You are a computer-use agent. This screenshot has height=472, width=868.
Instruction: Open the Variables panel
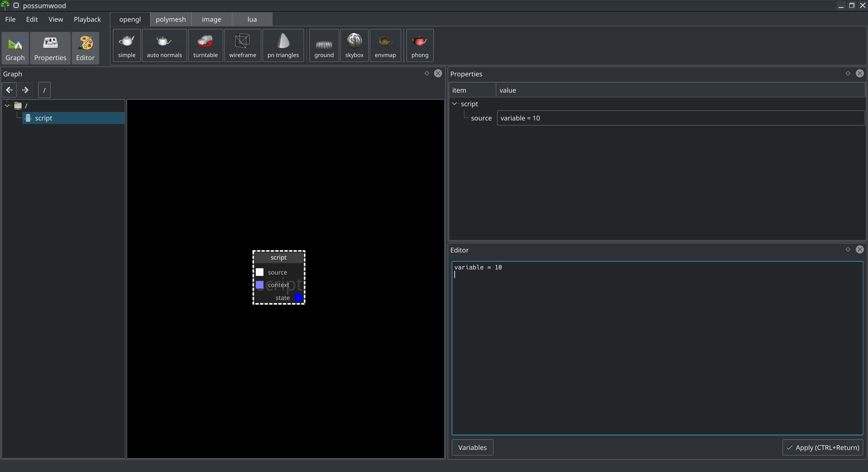pos(472,448)
